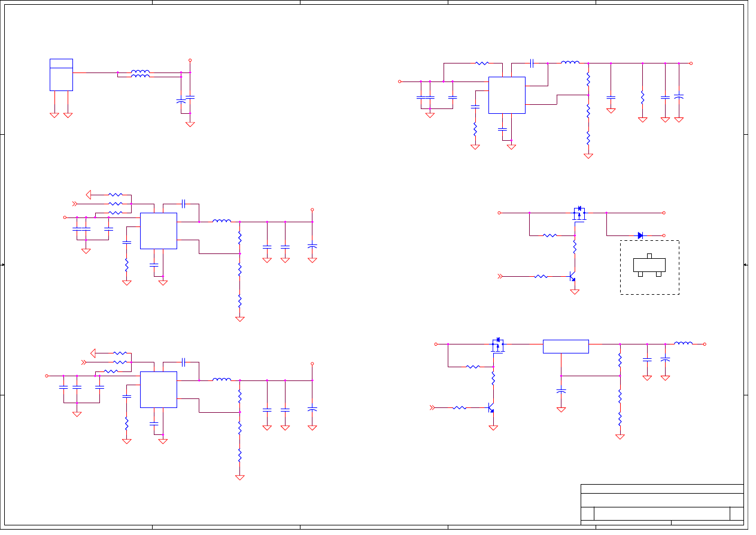Select the input arrow port feeding bottom-right transistor
Image resolution: width=756 pixels, height=535 pixels.
[x=432, y=407]
